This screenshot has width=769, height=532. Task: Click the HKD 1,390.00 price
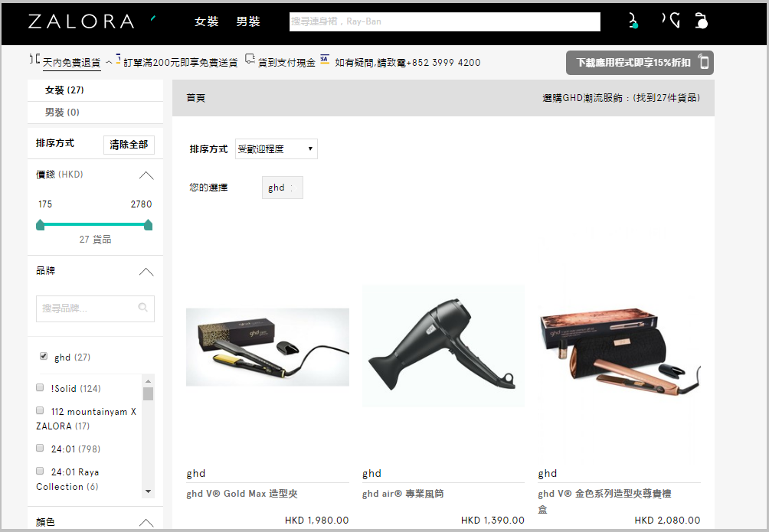click(x=492, y=521)
